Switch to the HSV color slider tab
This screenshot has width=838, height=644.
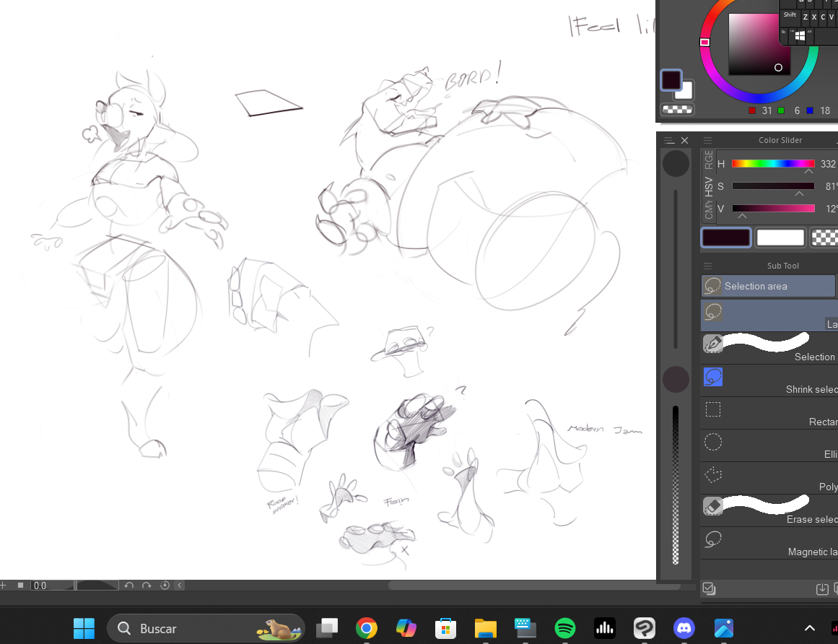(x=709, y=186)
